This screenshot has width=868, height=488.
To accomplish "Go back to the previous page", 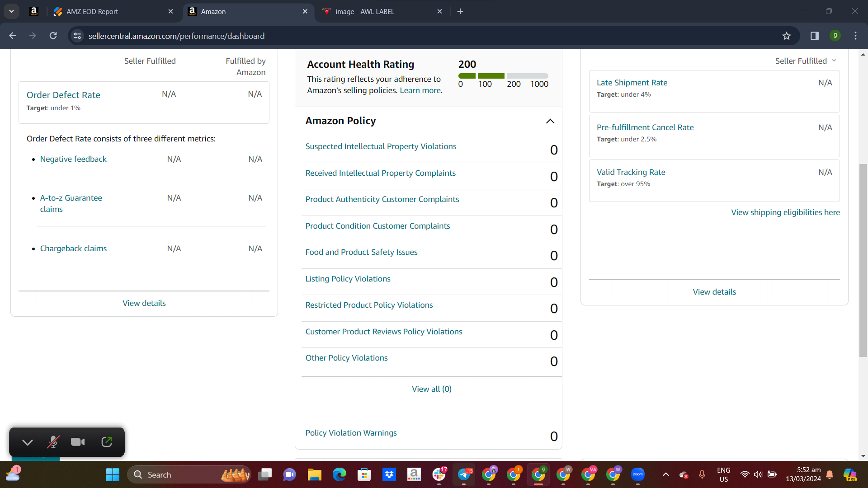I will (x=13, y=36).
